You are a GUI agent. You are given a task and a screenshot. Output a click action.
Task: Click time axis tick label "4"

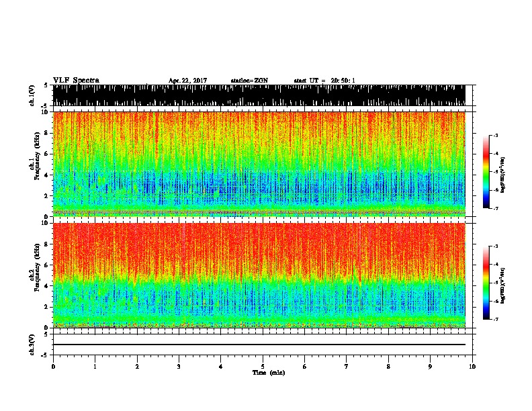point(221,367)
